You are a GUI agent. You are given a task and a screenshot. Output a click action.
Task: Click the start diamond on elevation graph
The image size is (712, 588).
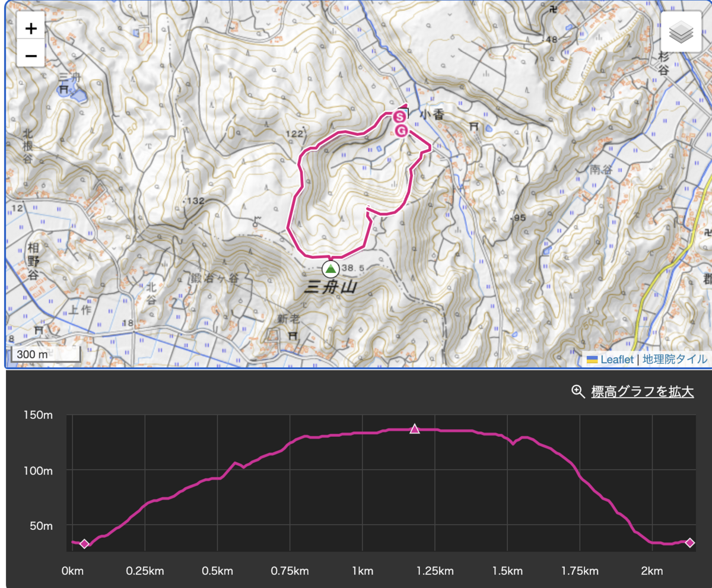click(x=84, y=543)
